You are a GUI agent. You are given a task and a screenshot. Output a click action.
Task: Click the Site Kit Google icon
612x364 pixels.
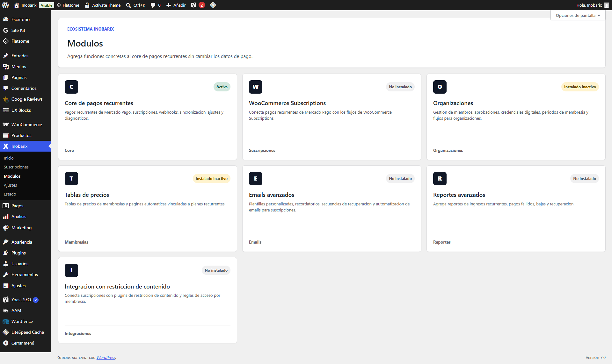pos(6,30)
